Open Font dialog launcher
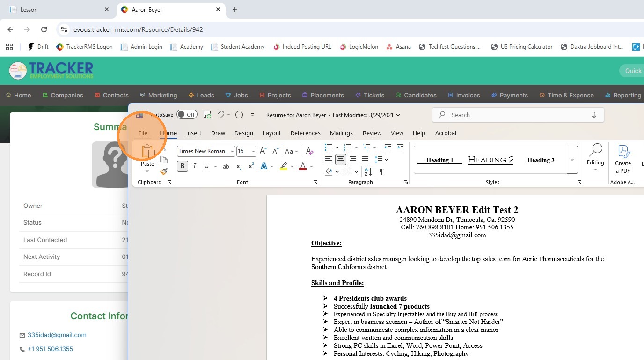This screenshot has width=644, height=360. pyautogui.click(x=315, y=182)
